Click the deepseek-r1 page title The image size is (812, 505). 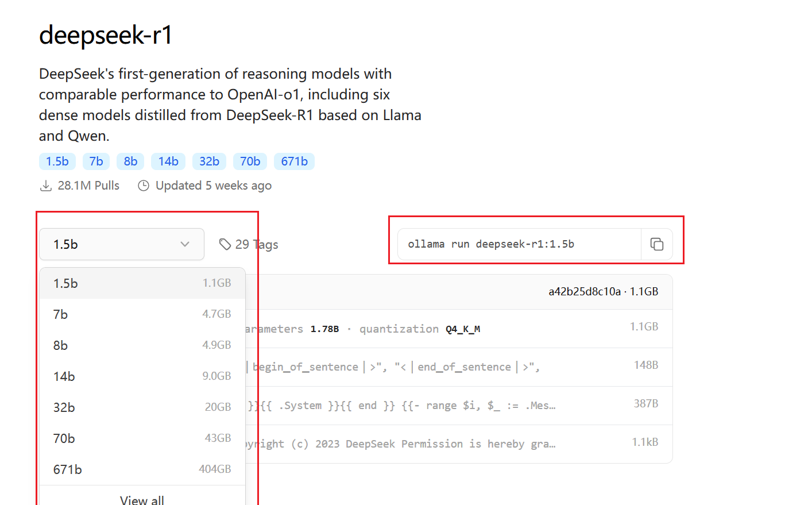[106, 35]
